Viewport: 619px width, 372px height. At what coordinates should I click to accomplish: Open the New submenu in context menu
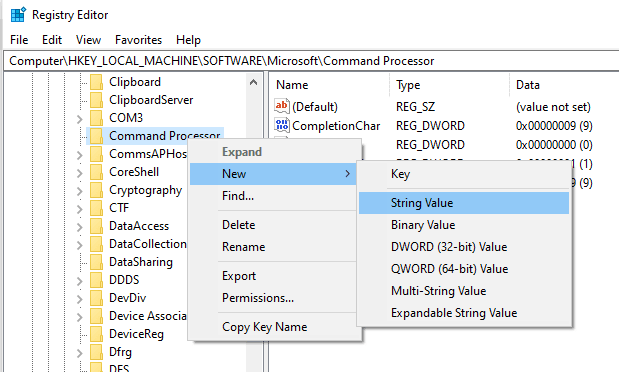point(274,174)
